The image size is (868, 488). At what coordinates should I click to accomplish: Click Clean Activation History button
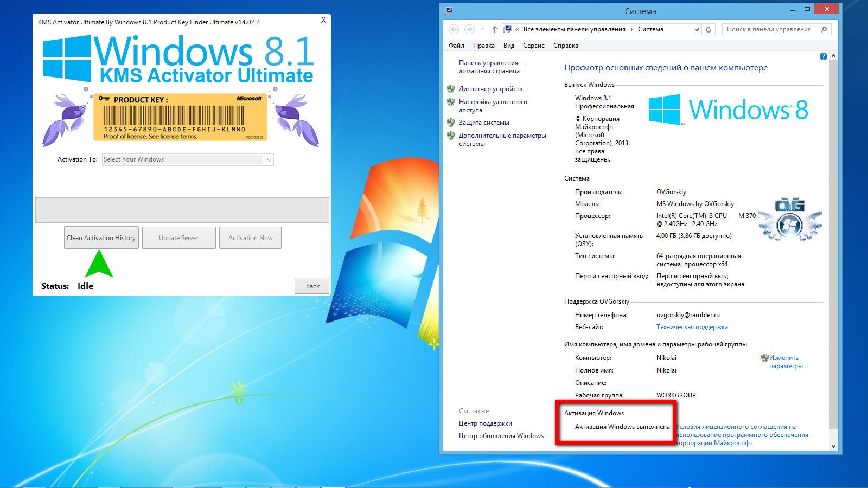(101, 238)
